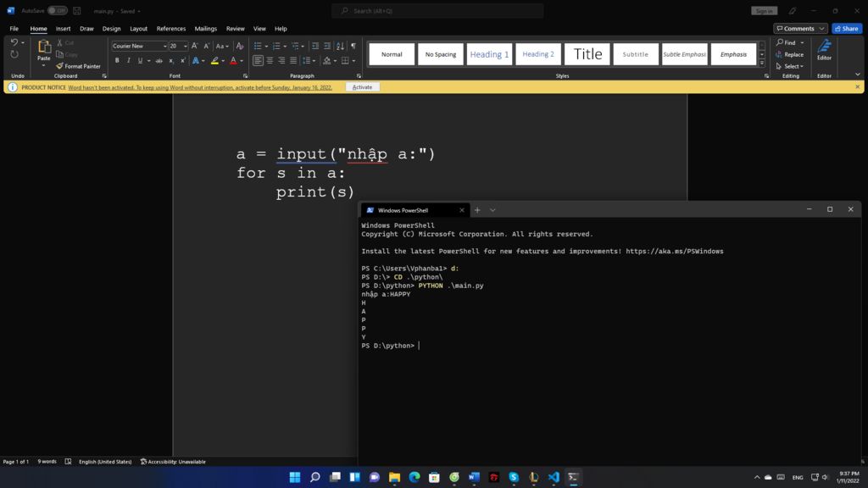Align text right

click(281, 60)
